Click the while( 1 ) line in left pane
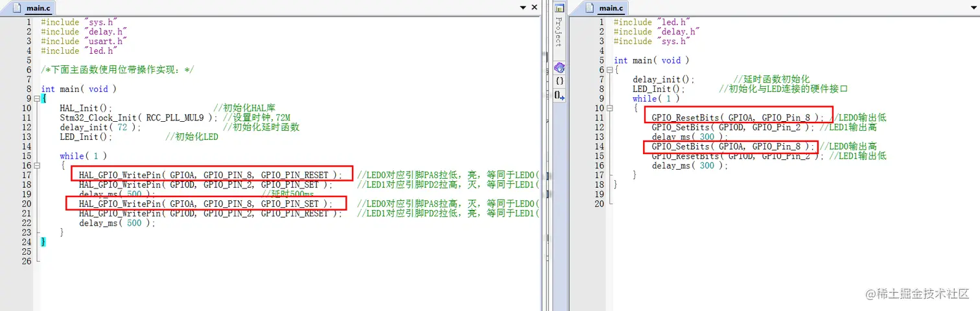 (83, 156)
